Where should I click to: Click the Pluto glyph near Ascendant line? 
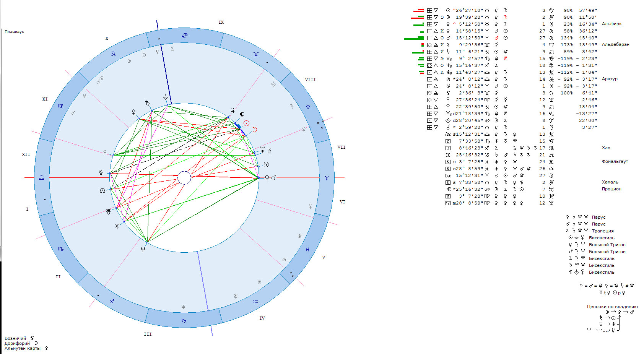pyautogui.click(x=101, y=173)
